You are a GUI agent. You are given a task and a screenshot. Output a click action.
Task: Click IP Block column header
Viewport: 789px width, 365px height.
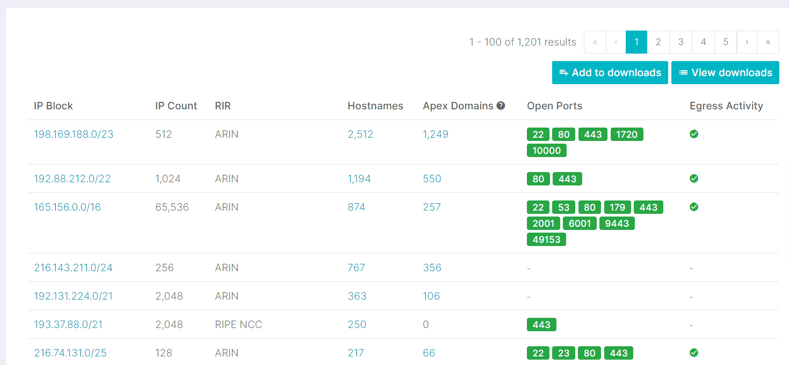point(53,106)
